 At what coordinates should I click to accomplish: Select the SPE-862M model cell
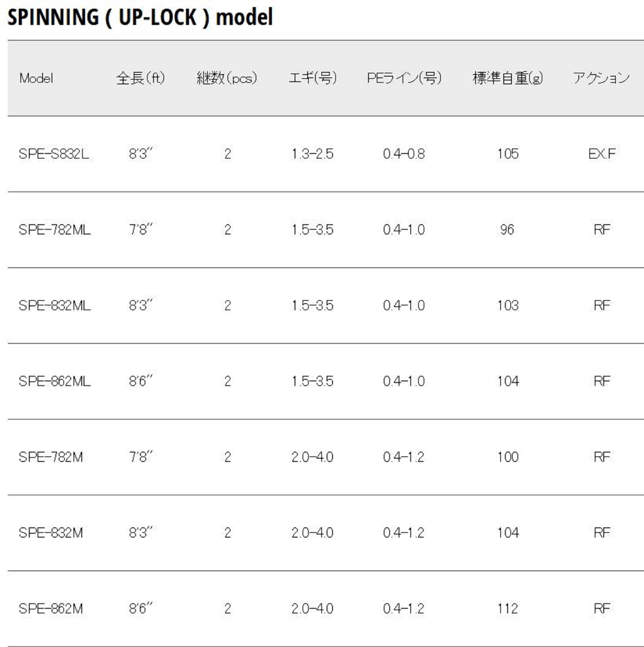point(51,609)
